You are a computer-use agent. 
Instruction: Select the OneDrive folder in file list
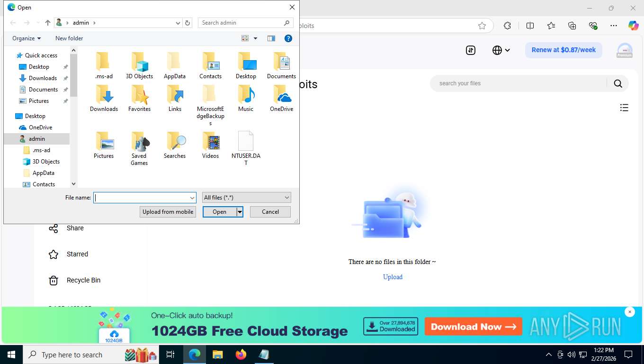(281, 99)
